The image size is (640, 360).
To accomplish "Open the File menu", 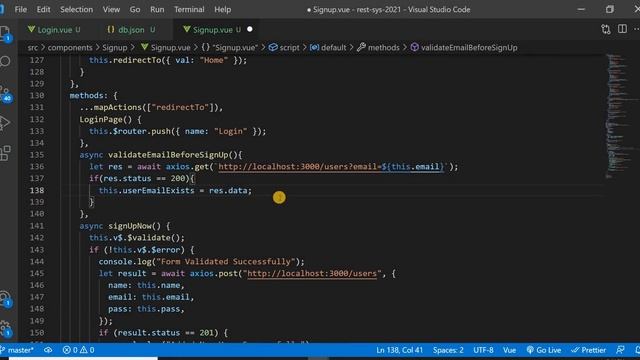I will point(20,9).
